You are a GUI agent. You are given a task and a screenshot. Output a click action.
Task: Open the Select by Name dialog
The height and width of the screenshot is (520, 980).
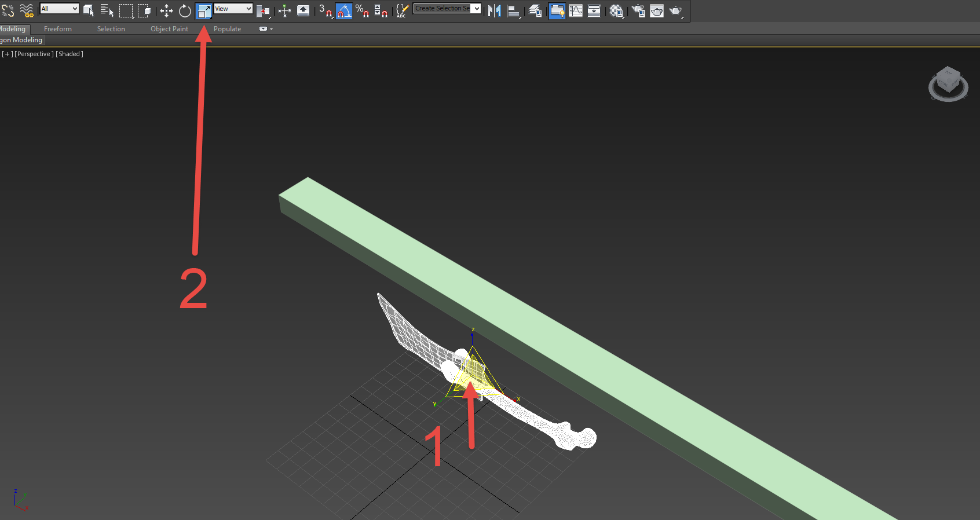(x=107, y=10)
